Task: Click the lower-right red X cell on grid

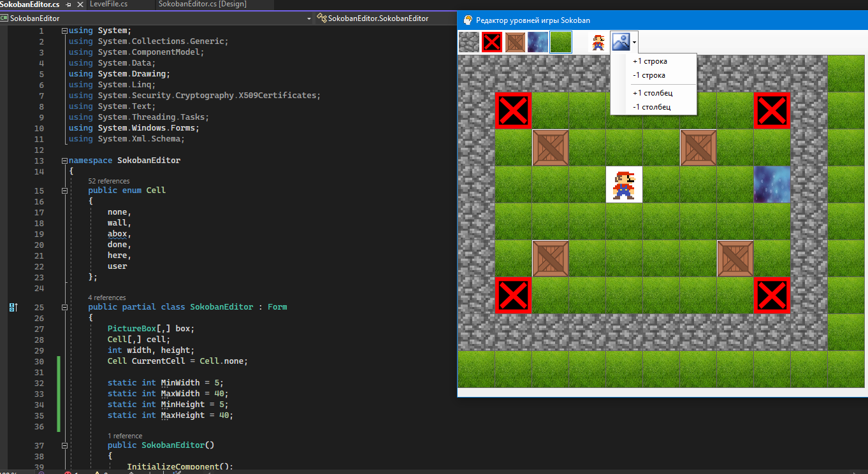Action: click(772, 296)
